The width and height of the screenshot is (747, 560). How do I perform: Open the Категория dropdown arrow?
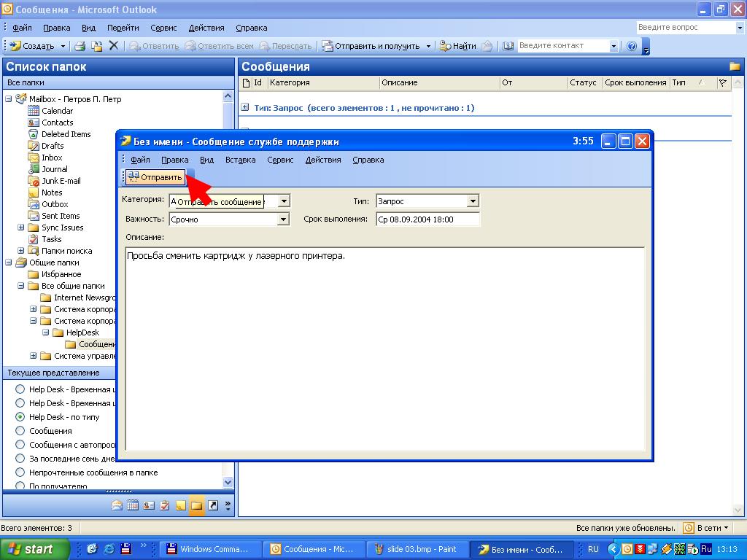pyautogui.click(x=283, y=201)
